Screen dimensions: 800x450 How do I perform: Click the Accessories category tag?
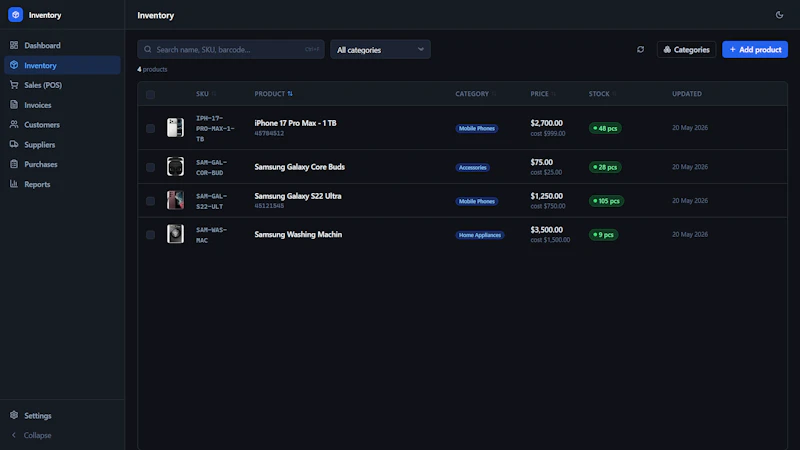pyautogui.click(x=472, y=167)
